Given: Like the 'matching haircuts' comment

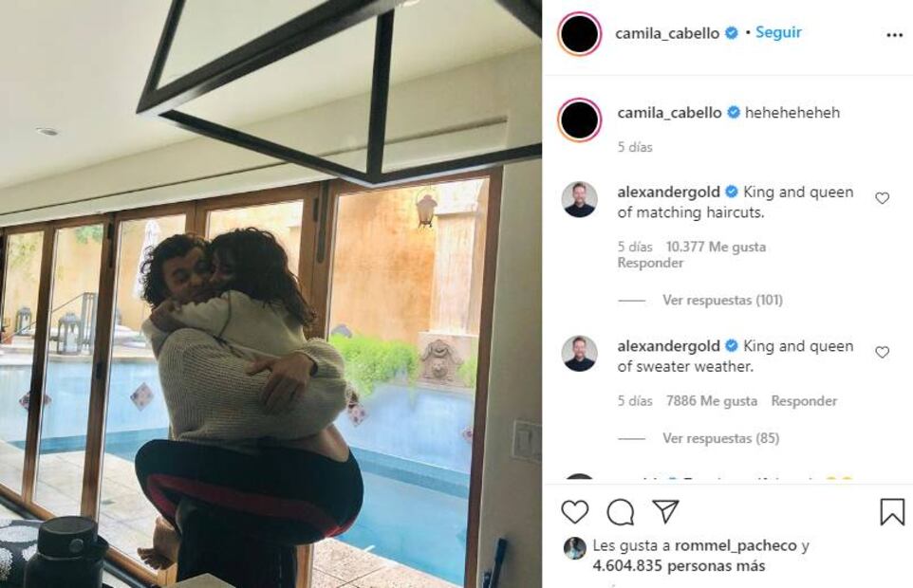Looking at the screenshot, I should (x=882, y=198).
